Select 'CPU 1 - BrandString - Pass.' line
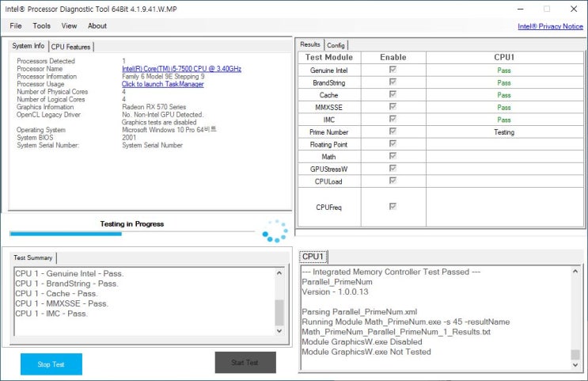588x381 pixels. (66, 284)
